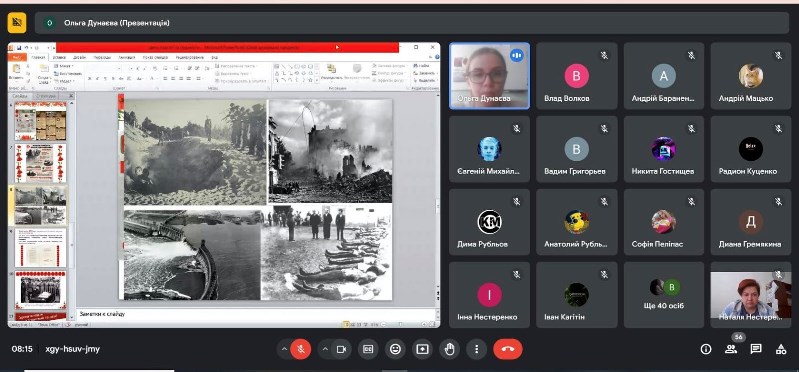Screen dimensions: 799x372
Task: Open the chat panel icon
Action: (756, 349)
